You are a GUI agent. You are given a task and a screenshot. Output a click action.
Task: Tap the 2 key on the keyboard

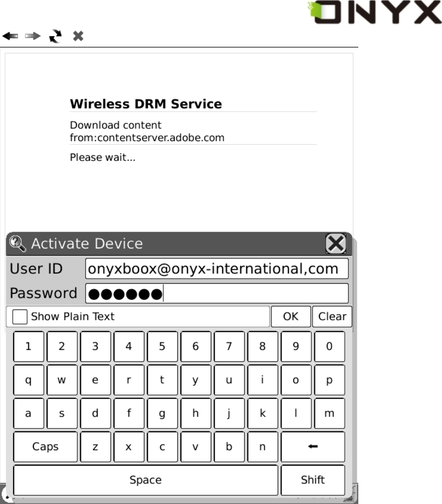[62, 346]
